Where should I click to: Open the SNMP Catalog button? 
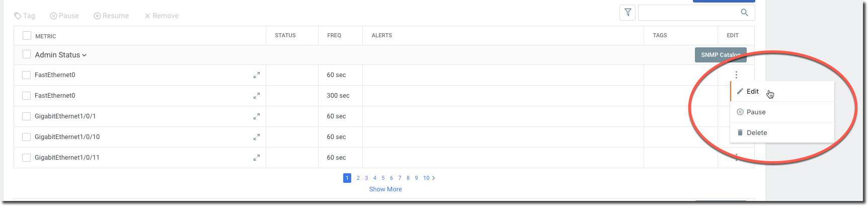[x=720, y=55]
